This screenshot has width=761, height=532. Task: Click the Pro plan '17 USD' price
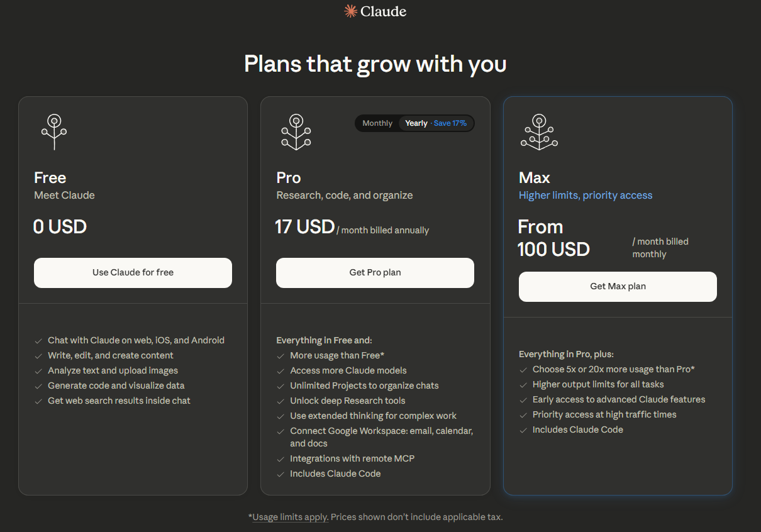pos(305,226)
